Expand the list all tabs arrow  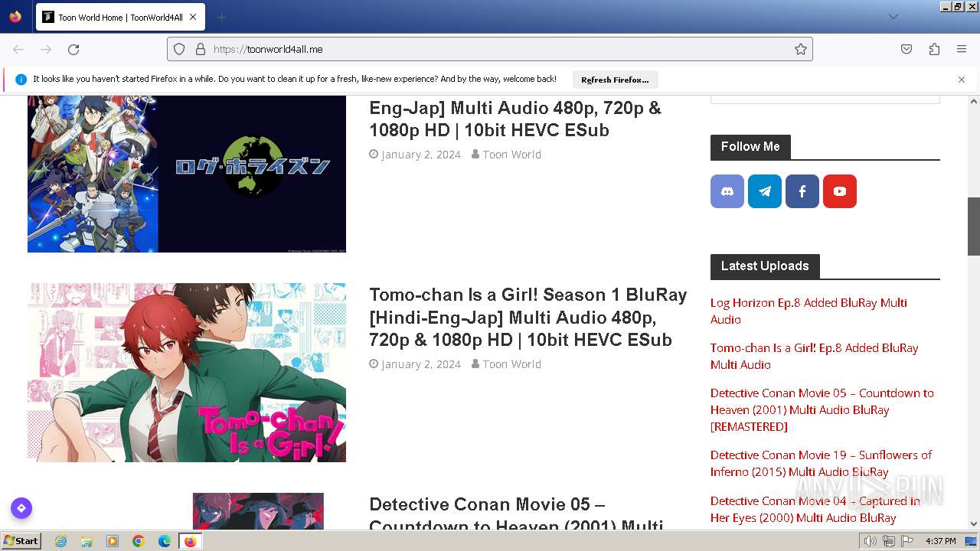pyautogui.click(x=893, y=17)
